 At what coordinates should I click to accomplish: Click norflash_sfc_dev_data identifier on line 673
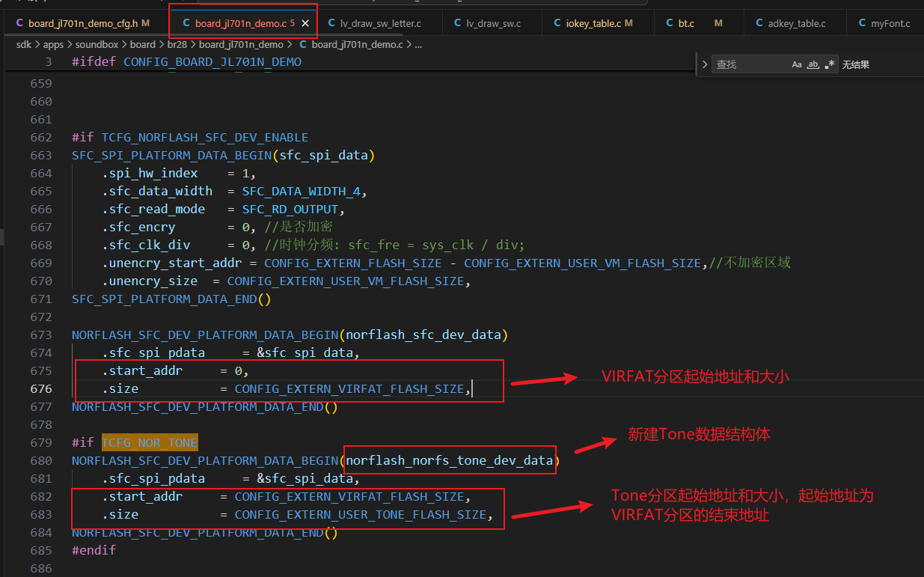[x=423, y=335]
